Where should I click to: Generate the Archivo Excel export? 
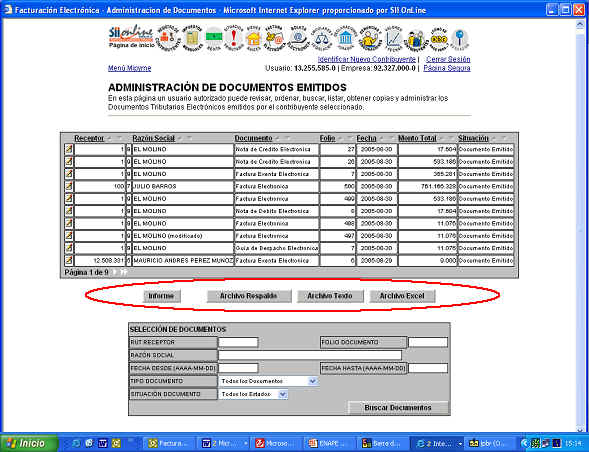point(402,296)
